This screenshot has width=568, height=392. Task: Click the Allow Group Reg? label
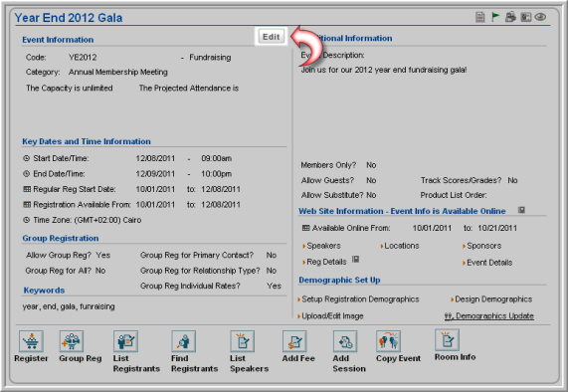tap(59, 255)
